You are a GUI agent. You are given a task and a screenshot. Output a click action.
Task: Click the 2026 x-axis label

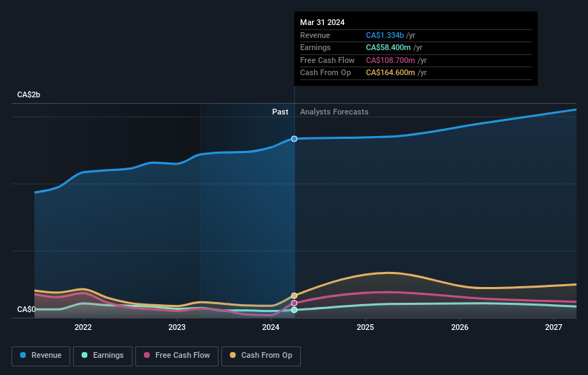click(460, 327)
